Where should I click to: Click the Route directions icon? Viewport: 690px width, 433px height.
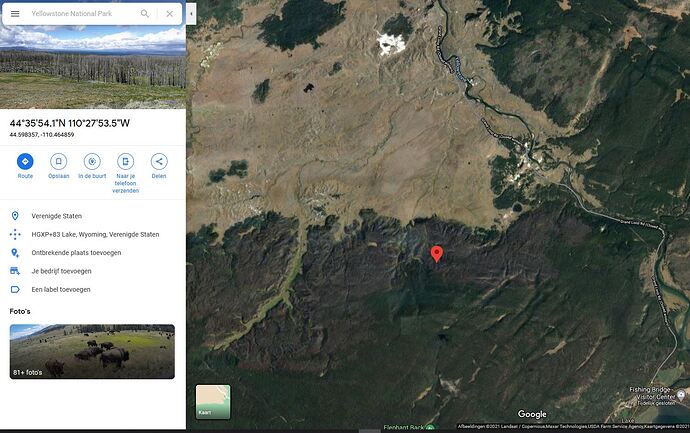25,161
